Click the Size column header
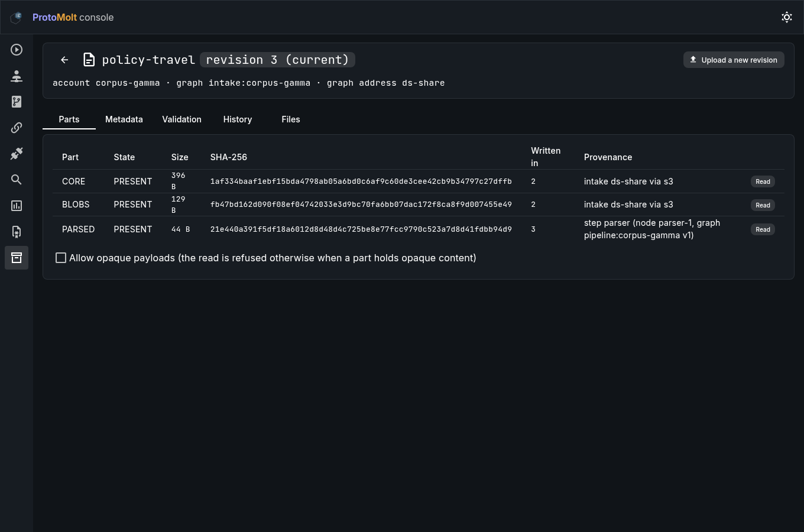Viewport: 804px width, 532px height. coord(180,157)
